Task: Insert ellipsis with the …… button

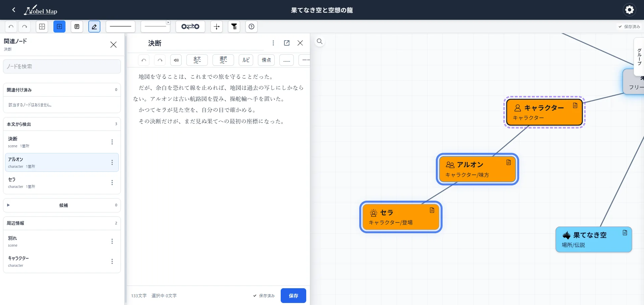Action: point(287,60)
